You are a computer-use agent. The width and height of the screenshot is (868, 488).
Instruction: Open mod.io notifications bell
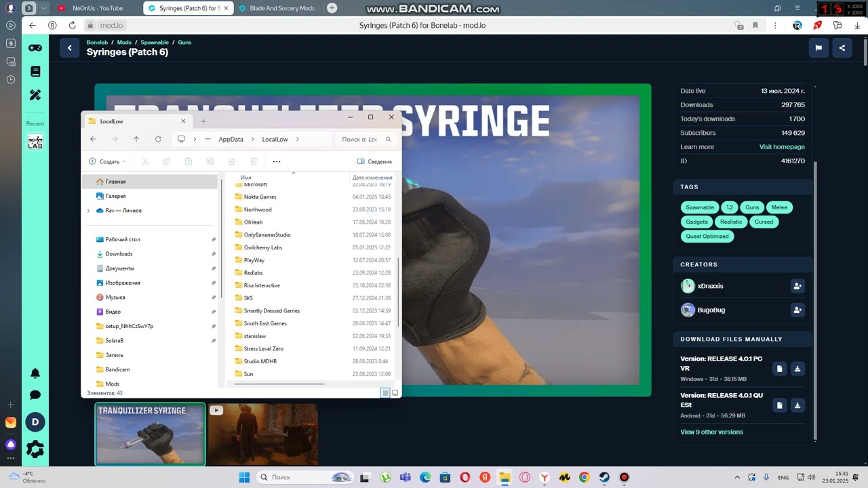click(35, 373)
